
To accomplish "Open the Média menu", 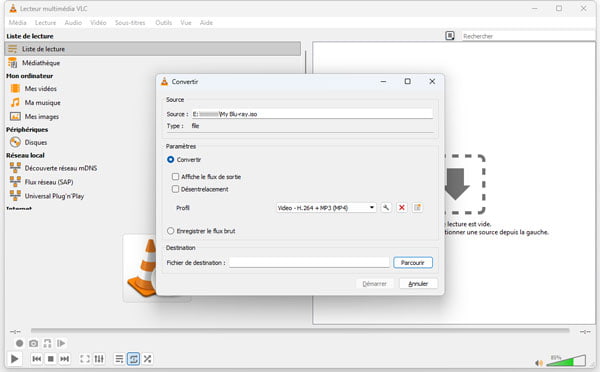I will (x=18, y=23).
